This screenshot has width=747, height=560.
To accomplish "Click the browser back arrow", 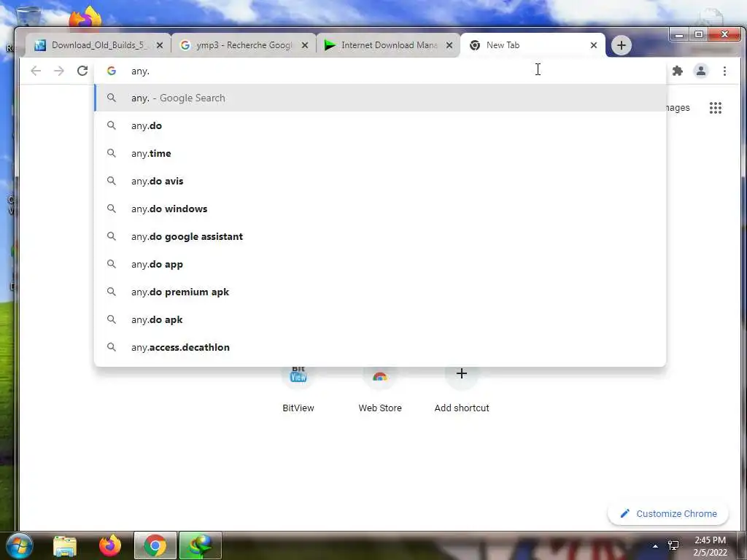I will [x=36, y=71].
